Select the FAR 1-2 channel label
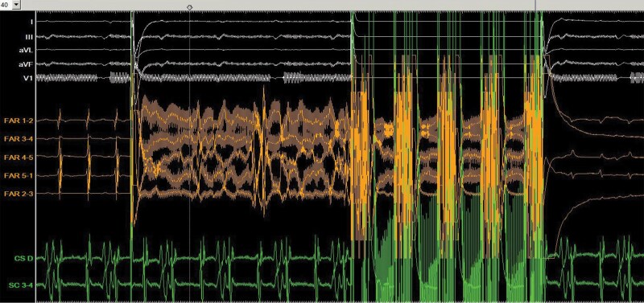This screenshot has height=303, width=644. click(19, 121)
